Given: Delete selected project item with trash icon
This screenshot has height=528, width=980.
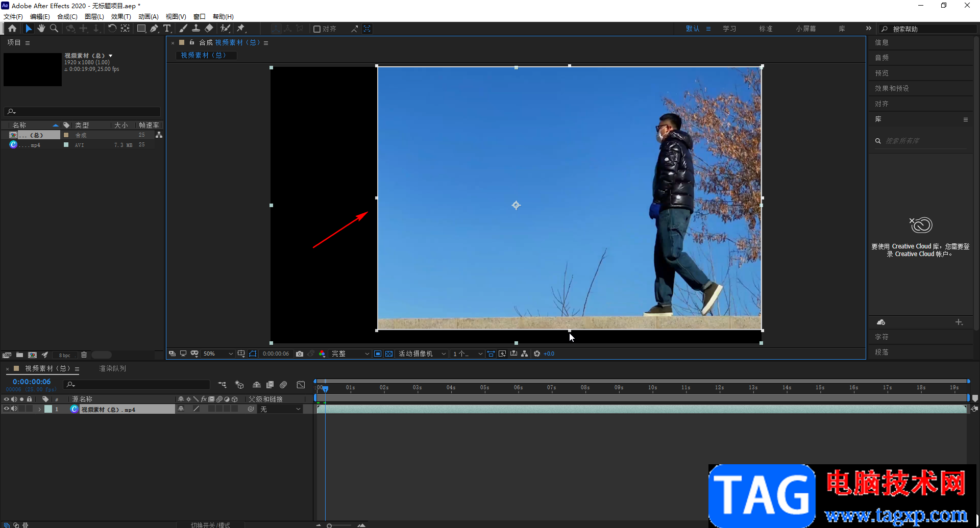Looking at the screenshot, I should pyautogui.click(x=84, y=355).
